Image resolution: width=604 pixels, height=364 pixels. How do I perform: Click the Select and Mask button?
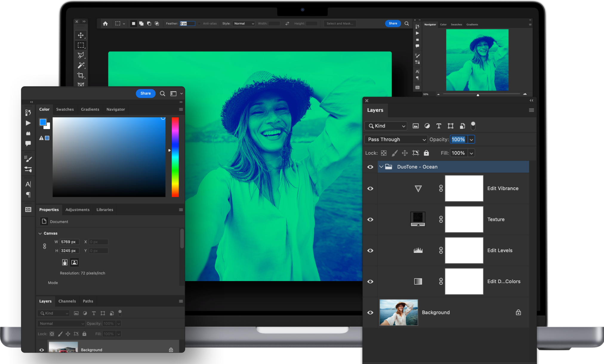point(340,24)
